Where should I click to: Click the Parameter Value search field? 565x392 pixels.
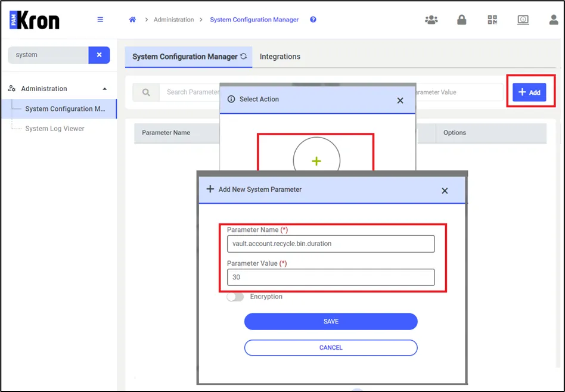pos(460,92)
